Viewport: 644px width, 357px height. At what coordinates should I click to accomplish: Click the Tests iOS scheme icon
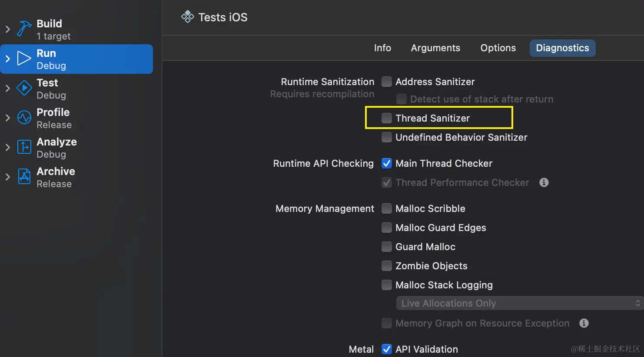click(188, 17)
